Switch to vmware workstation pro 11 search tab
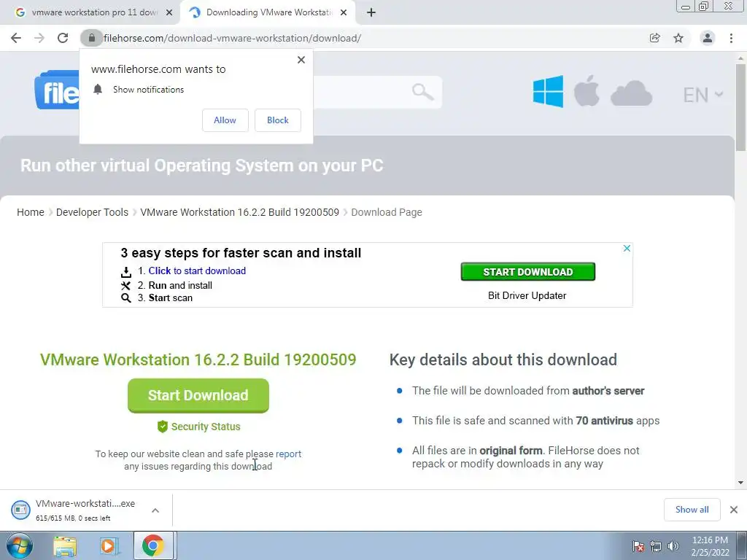This screenshot has height=560, width=747. click(x=90, y=12)
